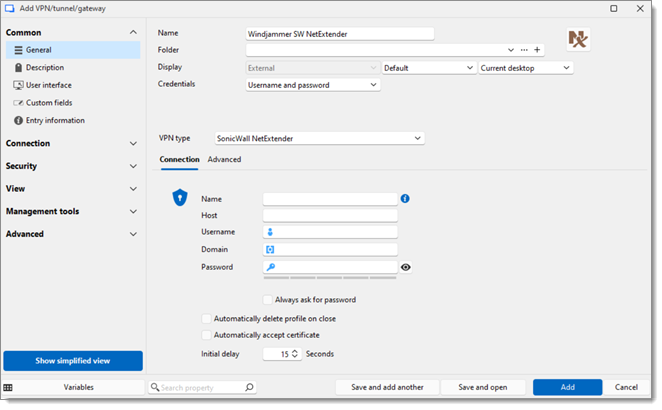Click the ellipsis button in the Folder field

pyautogui.click(x=524, y=50)
